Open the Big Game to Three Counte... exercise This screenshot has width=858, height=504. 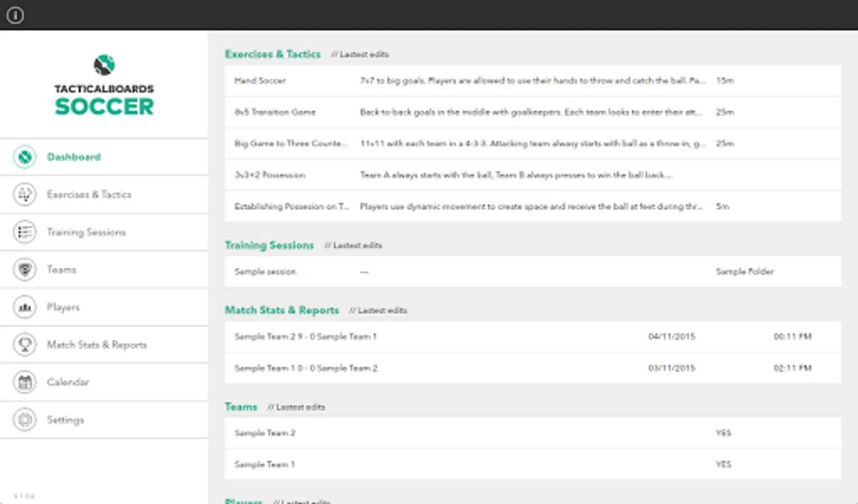pos(533,143)
